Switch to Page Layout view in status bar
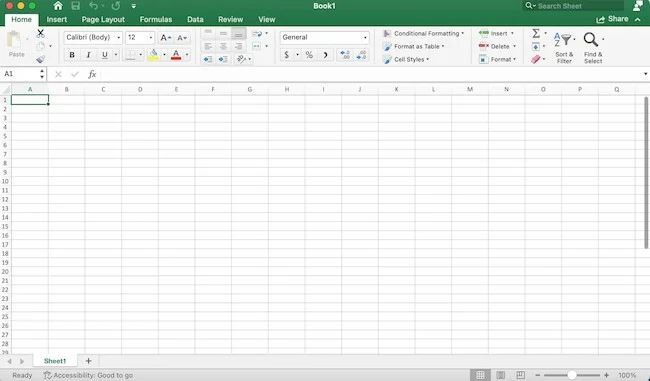Screen dimensions: 650x381 500,375
